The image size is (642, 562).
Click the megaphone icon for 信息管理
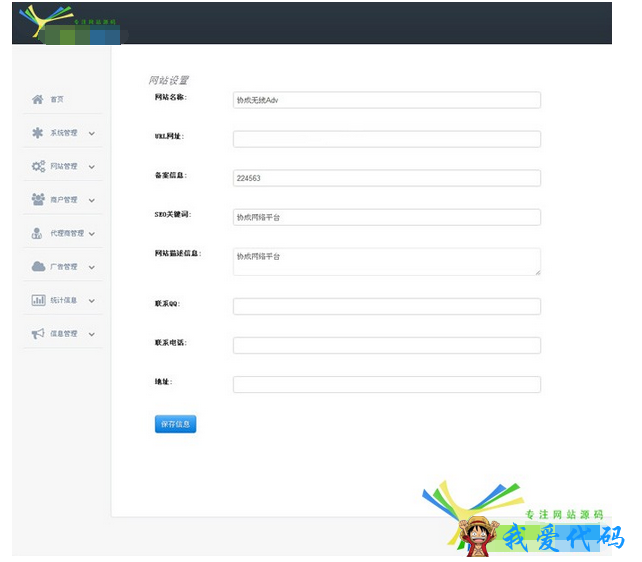pos(38,334)
